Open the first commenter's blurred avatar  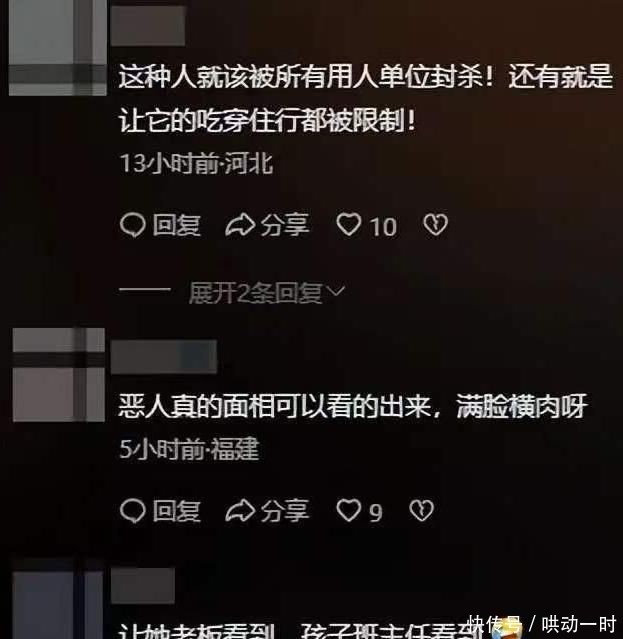coord(57,48)
